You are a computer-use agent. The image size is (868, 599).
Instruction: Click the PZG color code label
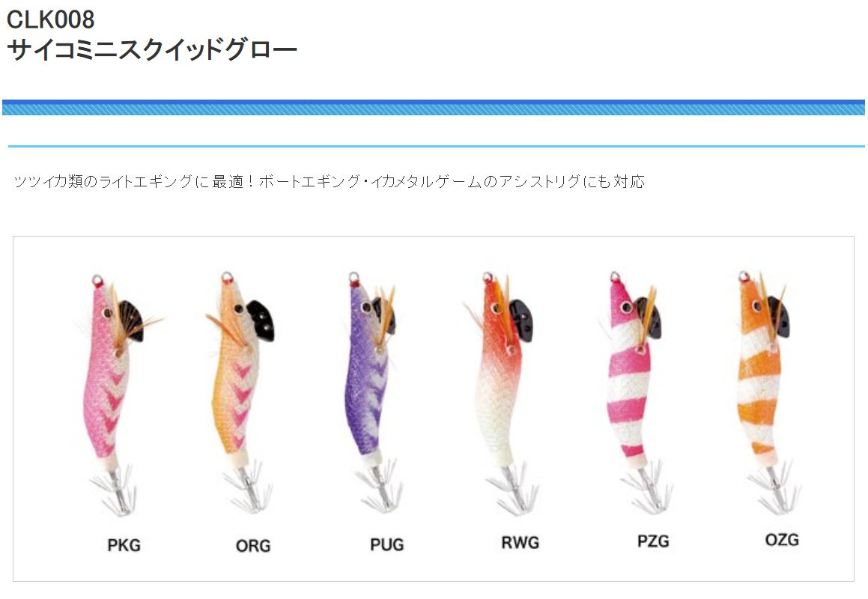click(x=653, y=541)
